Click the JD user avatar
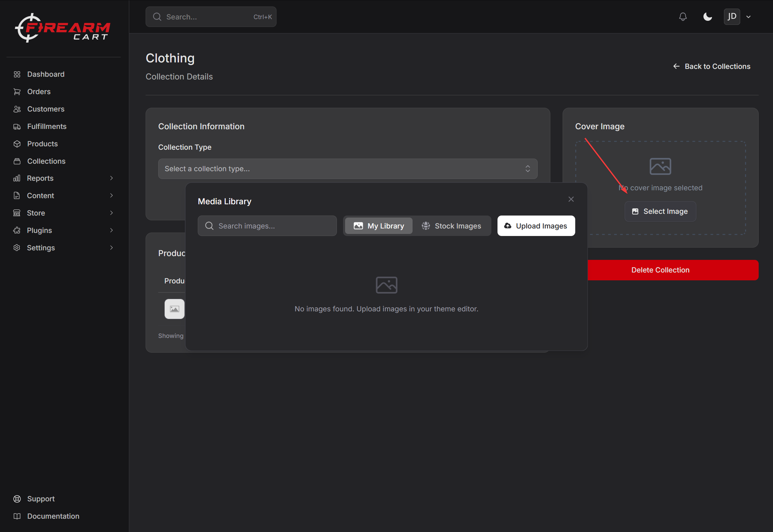This screenshot has width=773, height=532. point(732,17)
